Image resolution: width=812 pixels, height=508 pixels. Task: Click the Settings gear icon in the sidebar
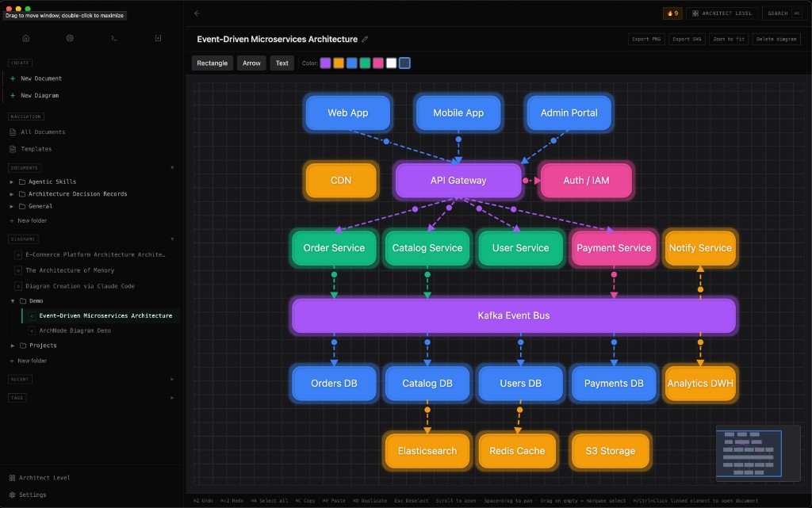[x=13, y=495]
